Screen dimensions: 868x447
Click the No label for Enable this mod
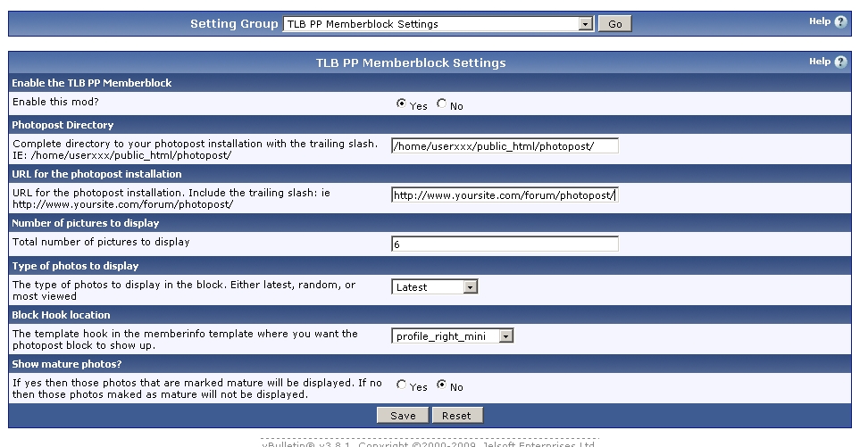click(457, 106)
